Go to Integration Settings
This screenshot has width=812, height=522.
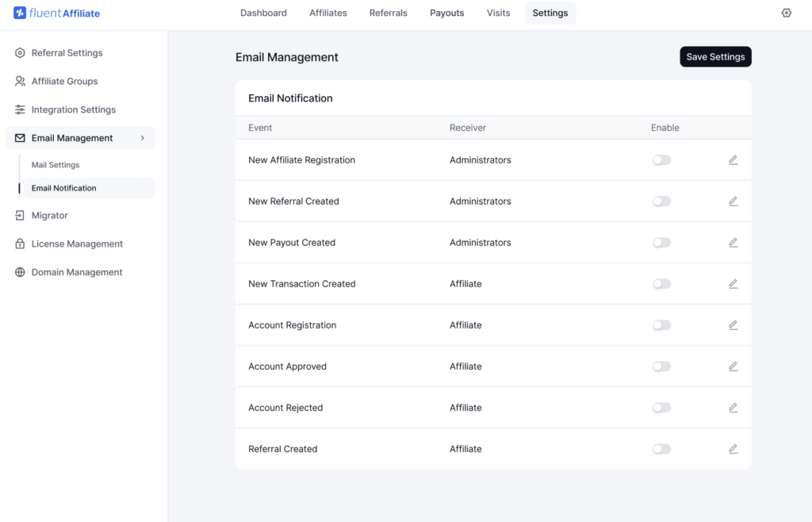[73, 109]
